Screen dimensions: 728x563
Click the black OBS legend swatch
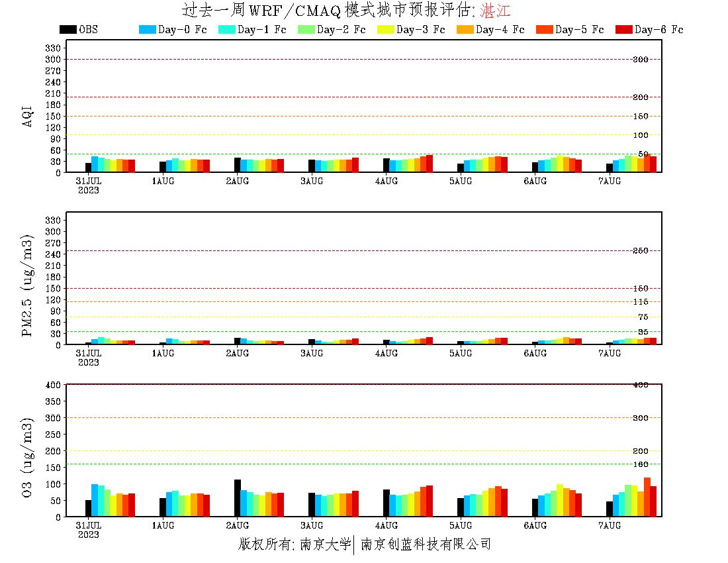coord(68,29)
